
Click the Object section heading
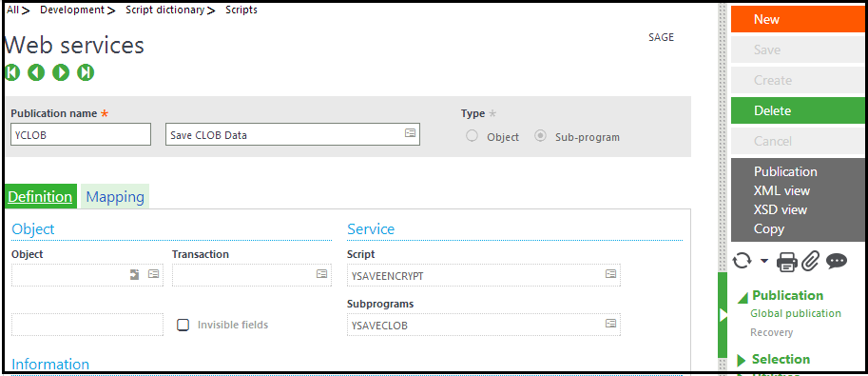click(x=33, y=229)
